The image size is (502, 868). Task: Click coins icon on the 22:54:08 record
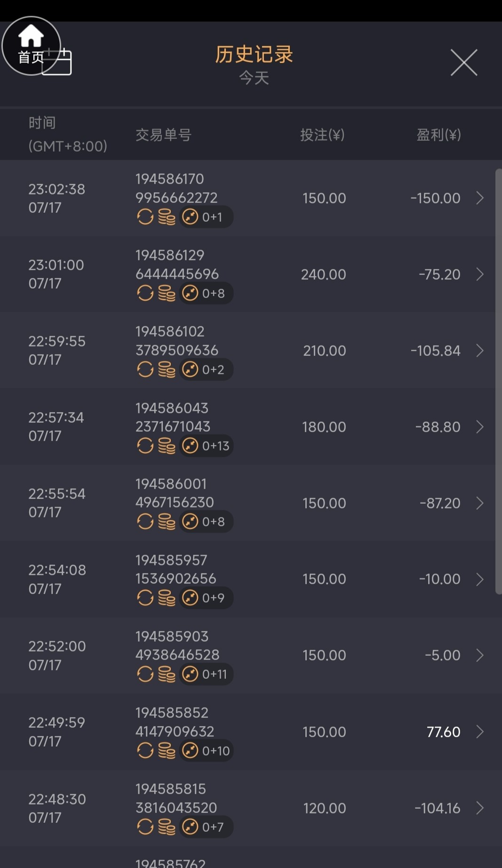tap(167, 598)
